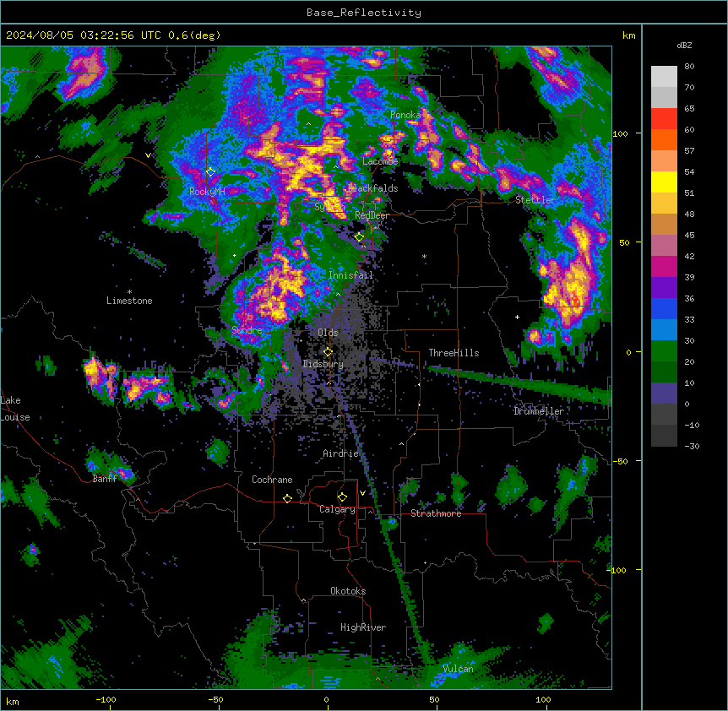Select the Sundre city label
The height and width of the screenshot is (711, 728).
(247, 330)
